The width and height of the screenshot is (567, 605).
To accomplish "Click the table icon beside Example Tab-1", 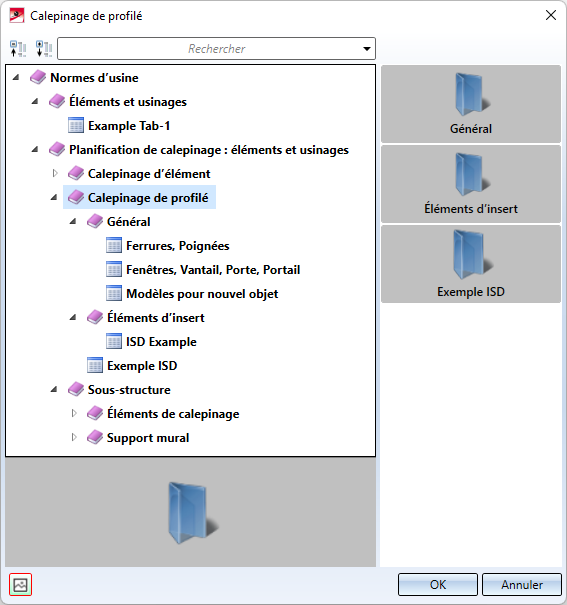I will (x=76, y=125).
